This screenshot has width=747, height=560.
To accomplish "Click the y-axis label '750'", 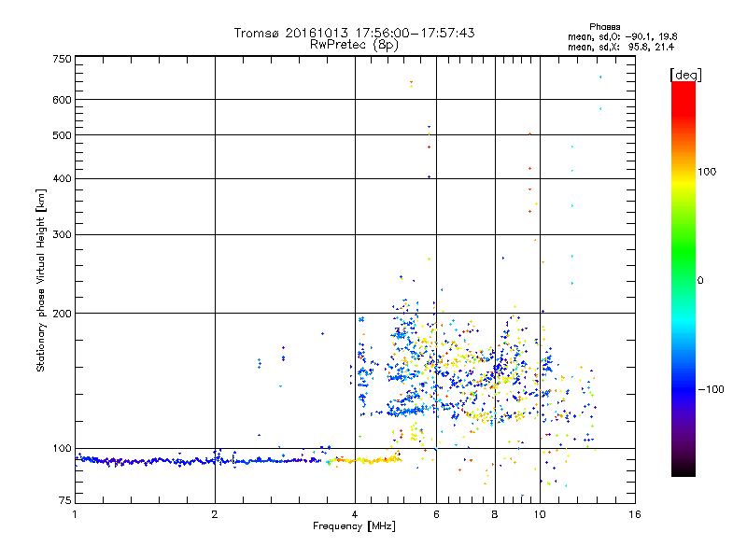I will click(x=62, y=59).
